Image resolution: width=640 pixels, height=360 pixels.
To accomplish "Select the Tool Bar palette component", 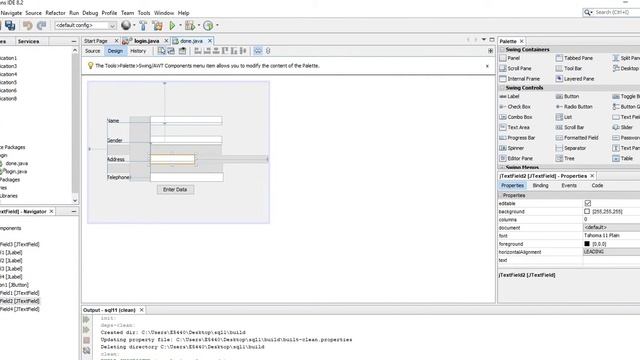I will 569,69.
